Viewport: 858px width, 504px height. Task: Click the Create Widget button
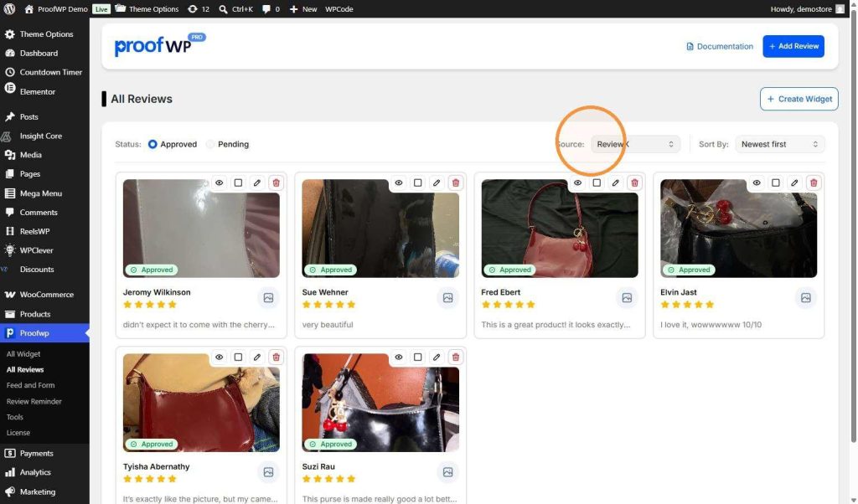[799, 99]
